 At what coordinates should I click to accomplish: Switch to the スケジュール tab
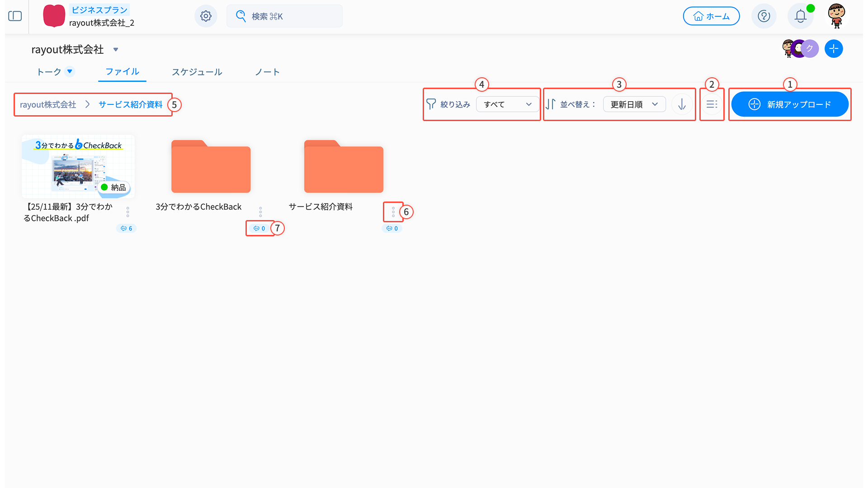197,72
